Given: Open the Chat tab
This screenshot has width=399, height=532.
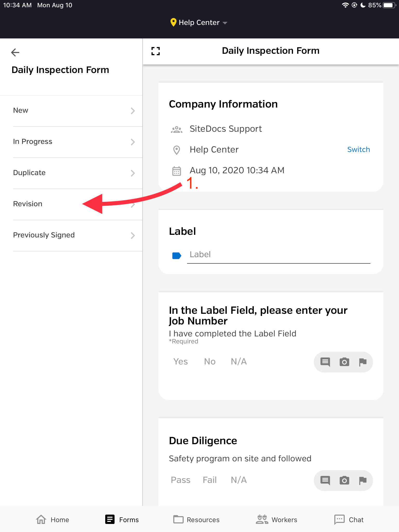Looking at the screenshot, I should click(x=349, y=520).
